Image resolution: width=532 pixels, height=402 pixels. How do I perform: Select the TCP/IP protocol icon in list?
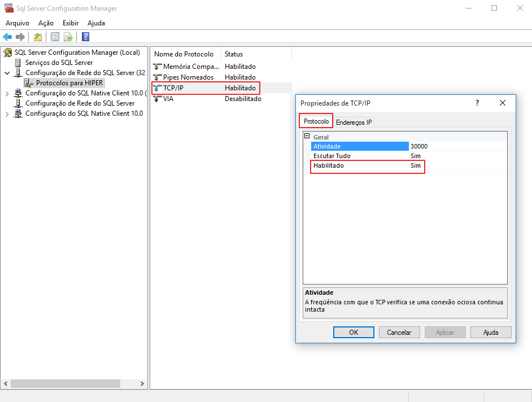(x=158, y=88)
